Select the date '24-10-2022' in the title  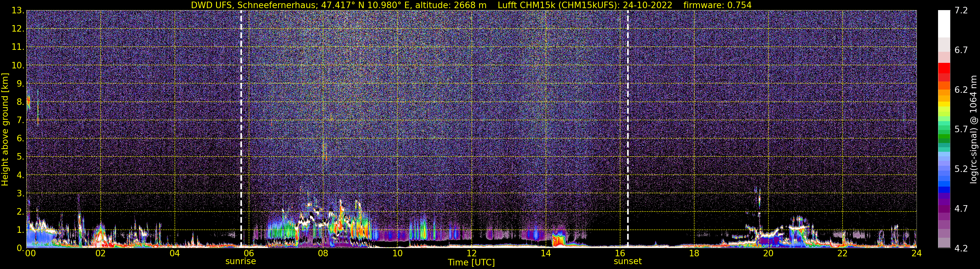(648, 5)
